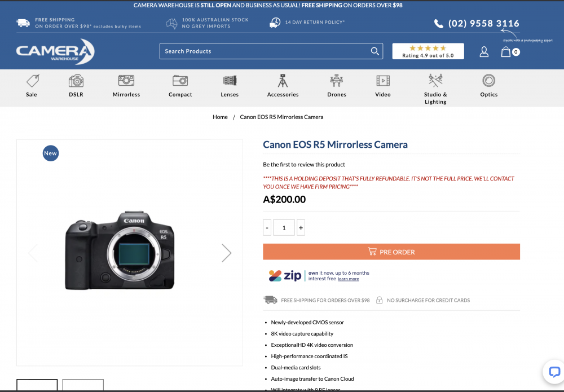
Task: Open the user account icon
Action: coord(484,52)
